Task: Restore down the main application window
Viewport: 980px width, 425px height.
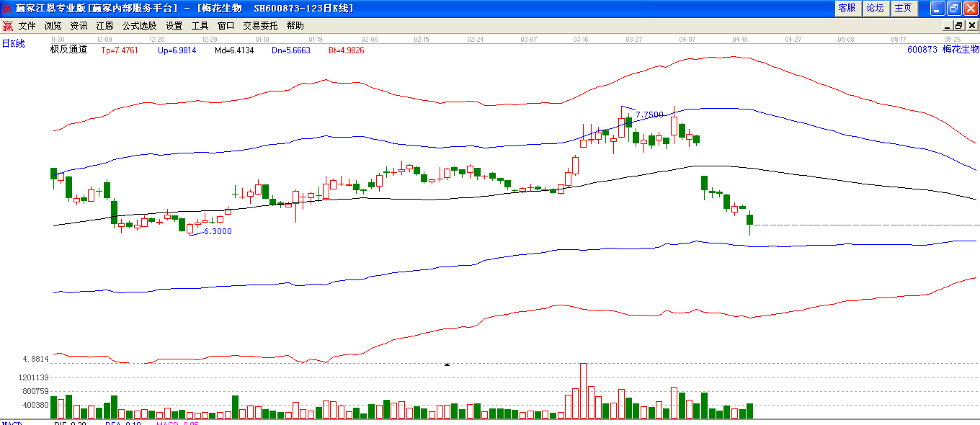Action: (x=954, y=8)
